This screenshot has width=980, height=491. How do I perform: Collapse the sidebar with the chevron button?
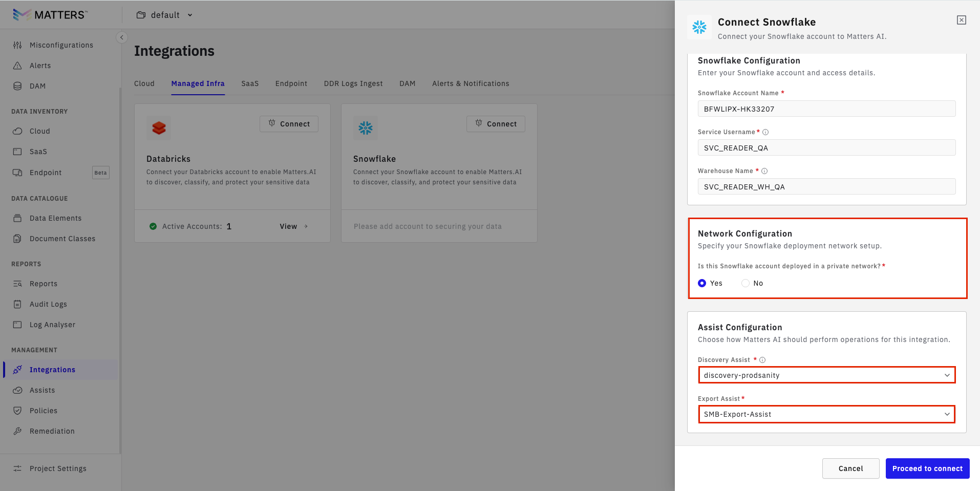pos(122,37)
